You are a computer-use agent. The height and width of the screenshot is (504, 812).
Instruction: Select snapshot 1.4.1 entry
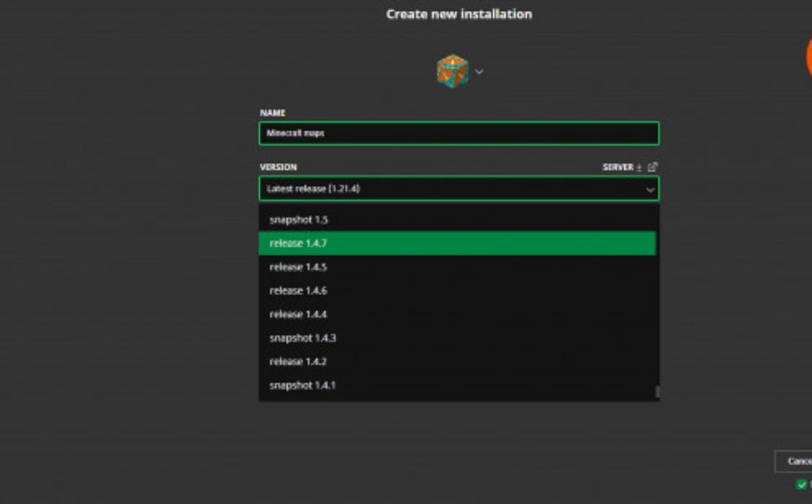click(x=458, y=385)
